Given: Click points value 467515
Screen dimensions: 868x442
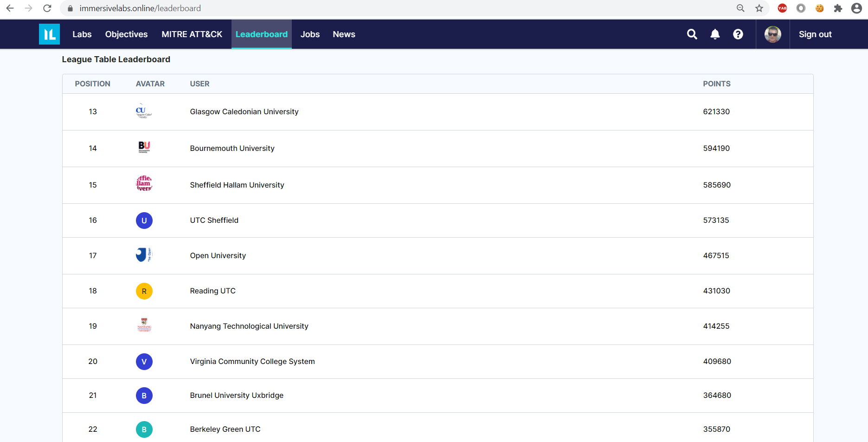Looking at the screenshot, I should (x=716, y=255).
